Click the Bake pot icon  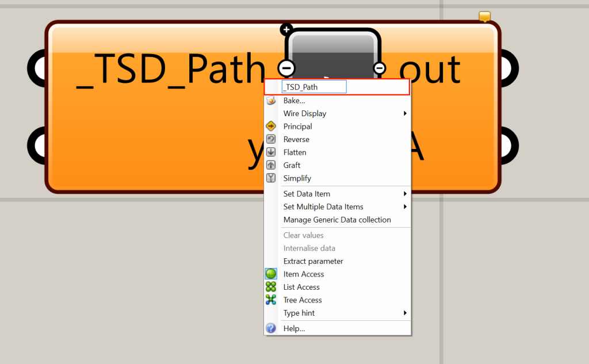pyautogui.click(x=271, y=100)
